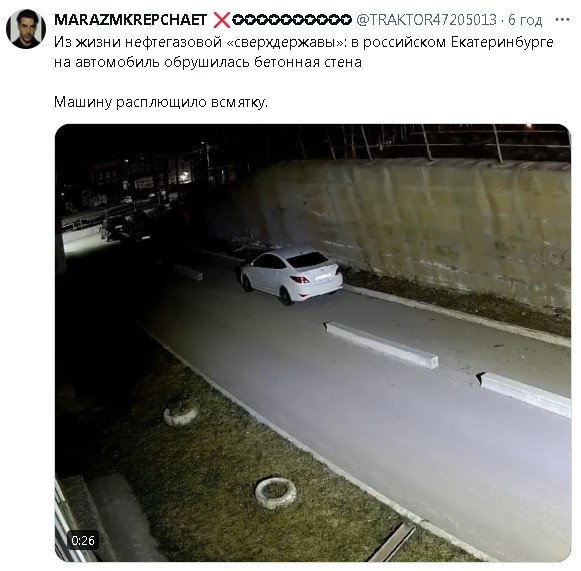The height and width of the screenshot is (571, 581).
Task: Click the text line 'на автомобиль обрушилась бетонная стена'
Action: [208, 62]
